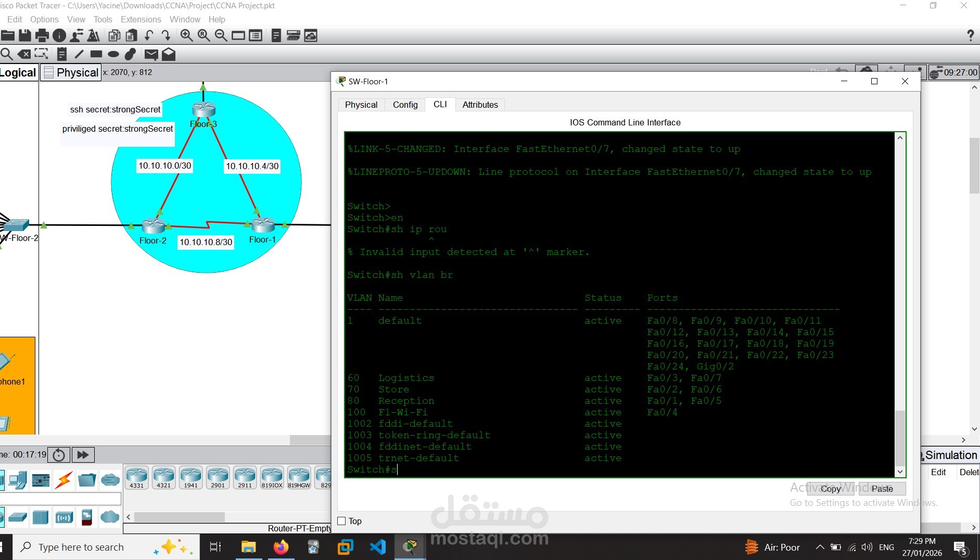The height and width of the screenshot is (560, 980).
Task: Select the CLI tab of SW-Floor-1
Action: tap(440, 104)
